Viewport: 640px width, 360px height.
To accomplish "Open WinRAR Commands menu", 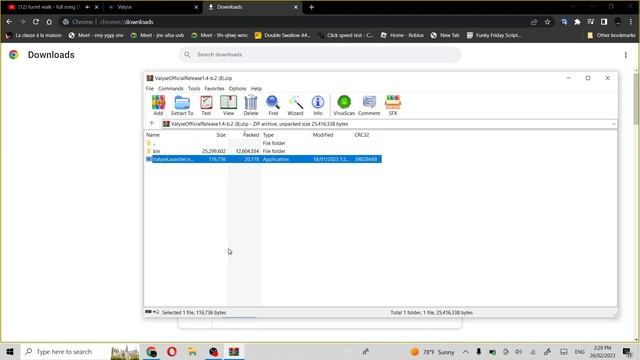I will click(171, 89).
